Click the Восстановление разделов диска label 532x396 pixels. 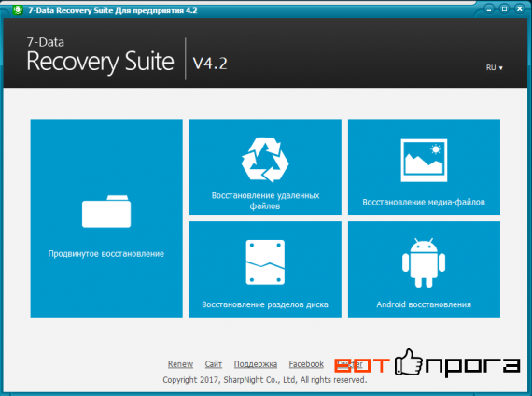tap(265, 304)
